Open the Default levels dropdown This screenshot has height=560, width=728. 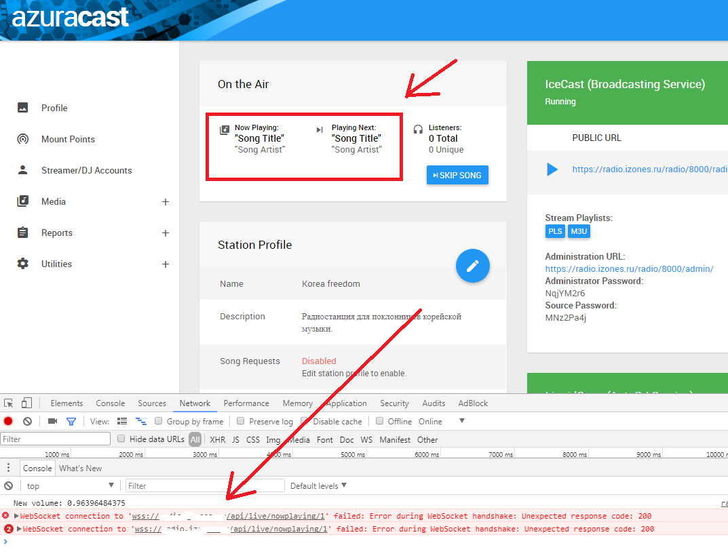click(318, 486)
